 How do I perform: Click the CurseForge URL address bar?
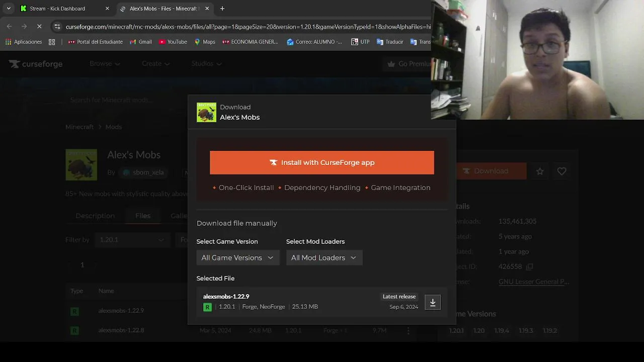pos(248,27)
